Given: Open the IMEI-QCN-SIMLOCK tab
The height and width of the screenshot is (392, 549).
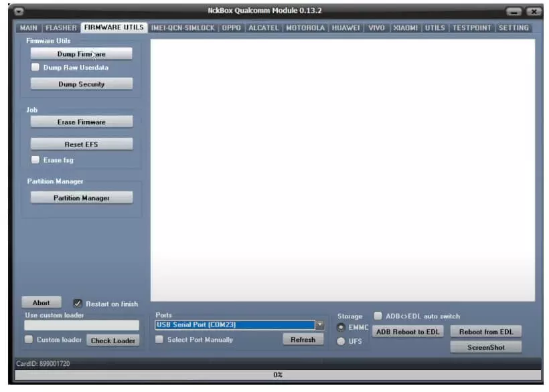Looking at the screenshot, I should 183,28.
